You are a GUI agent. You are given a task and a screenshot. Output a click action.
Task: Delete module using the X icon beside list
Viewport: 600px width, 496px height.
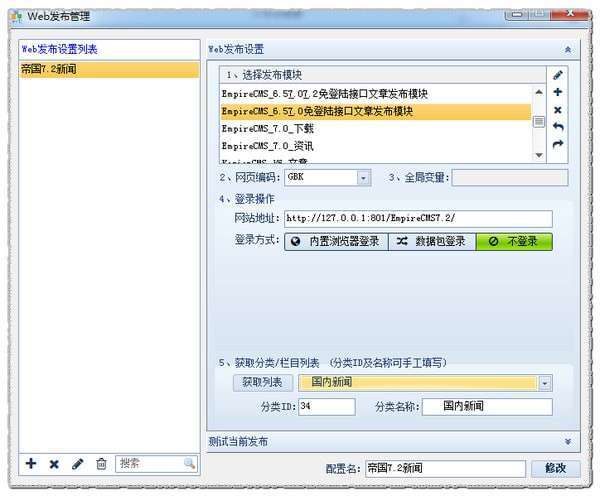tap(558, 110)
